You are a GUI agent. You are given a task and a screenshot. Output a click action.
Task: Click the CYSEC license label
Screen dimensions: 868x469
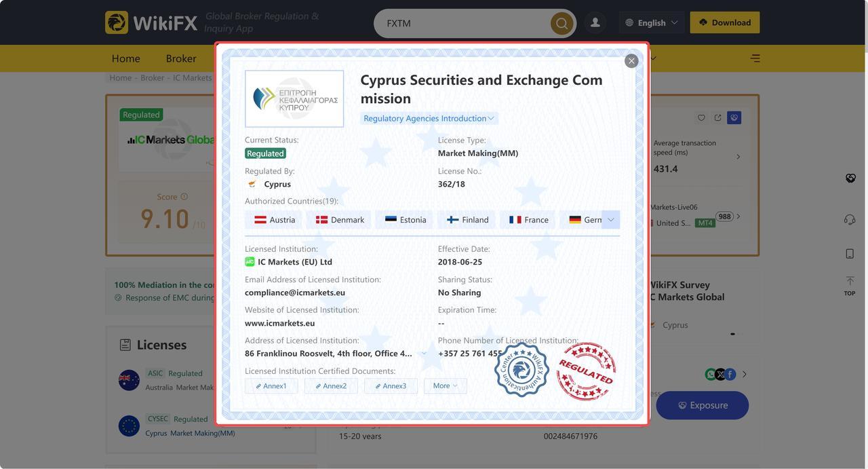(x=158, y=419)
